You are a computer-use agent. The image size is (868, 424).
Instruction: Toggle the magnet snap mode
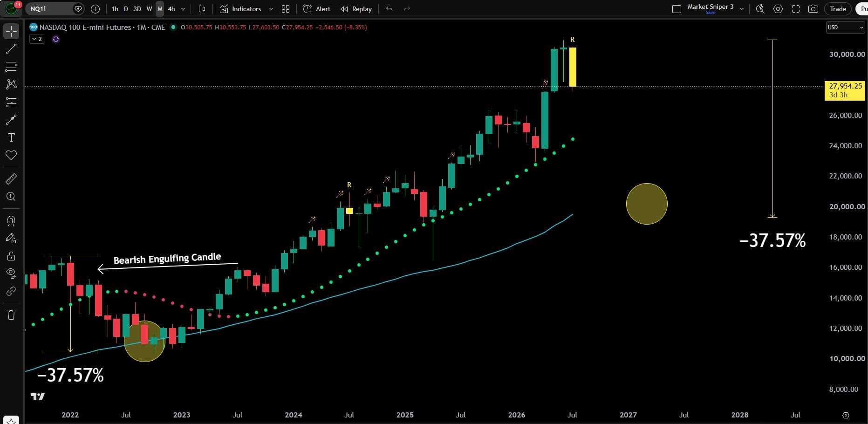11,220
